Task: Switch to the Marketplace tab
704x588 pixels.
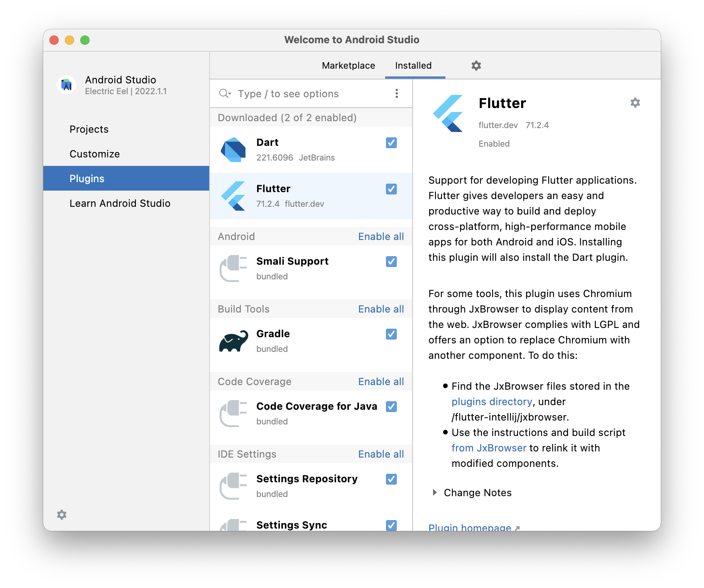Action: pos(349,66)
